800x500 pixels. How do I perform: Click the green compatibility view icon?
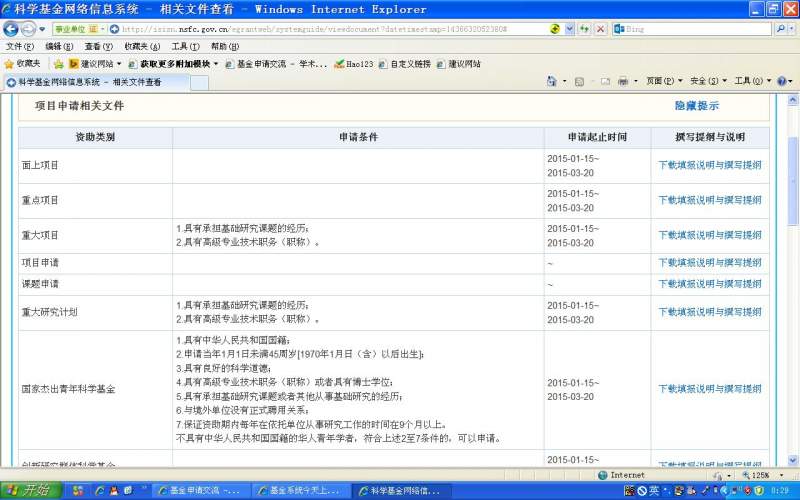[555, 29]
